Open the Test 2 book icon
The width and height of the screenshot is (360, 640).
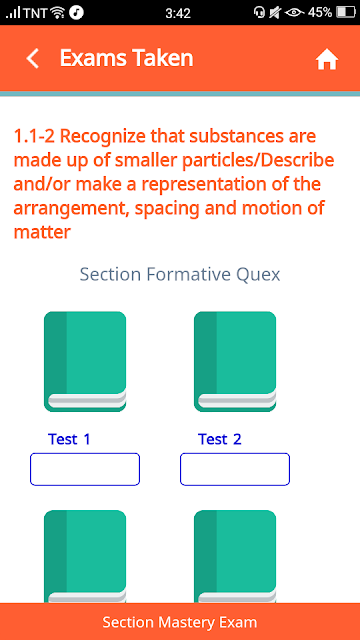point(235,362)
